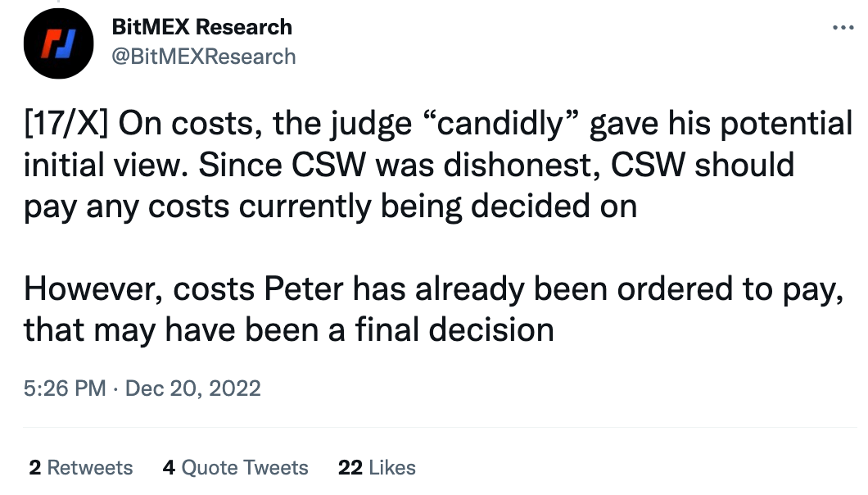View the list of 2 Retweets
The height and width of the screenshot is (495, 868).
[x=81, y=467]
